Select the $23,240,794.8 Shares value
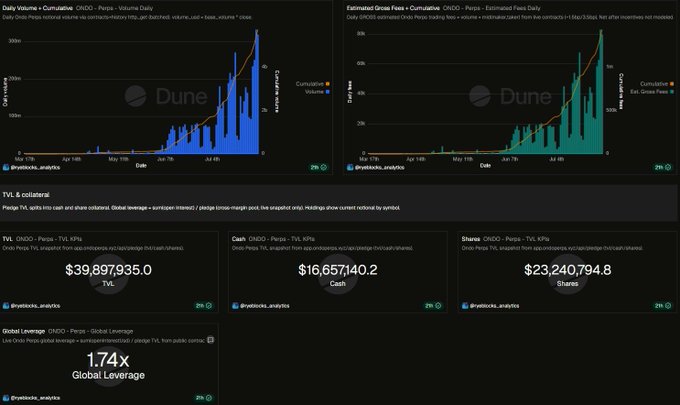This screenshot has height=405, width=680. (x=567, y=270)
